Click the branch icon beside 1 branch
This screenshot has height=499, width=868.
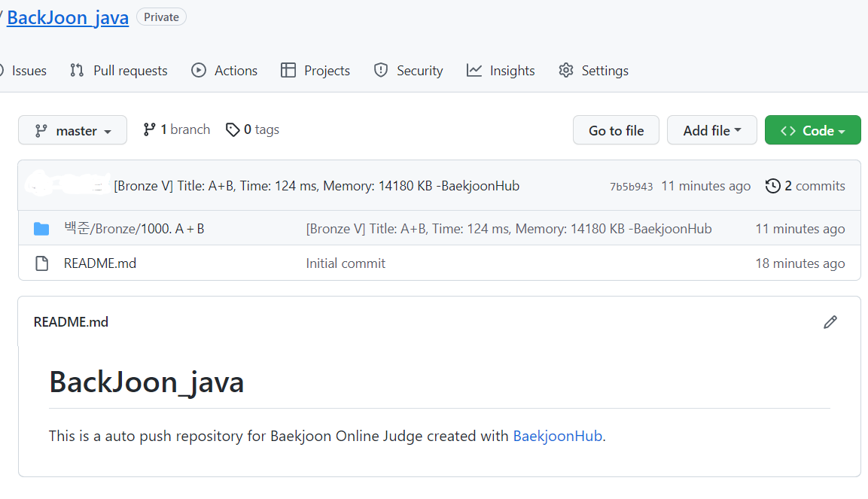(x=149, y=129)
